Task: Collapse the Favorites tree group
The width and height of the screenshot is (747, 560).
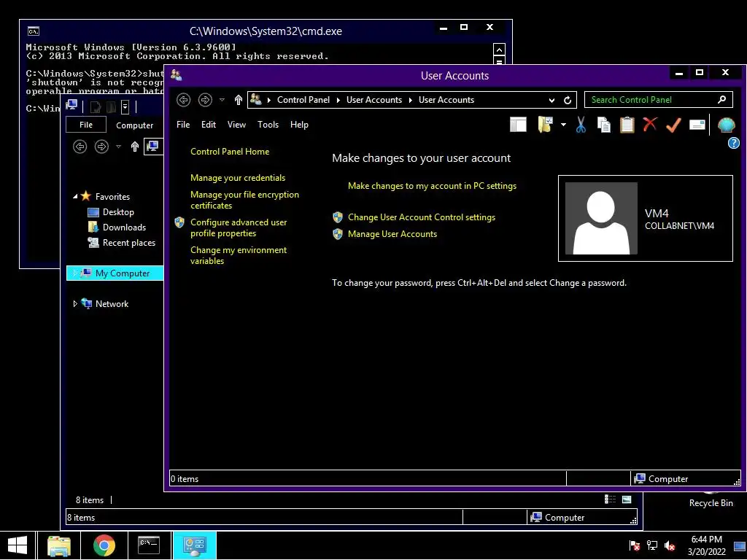Action: coord(75,196)
